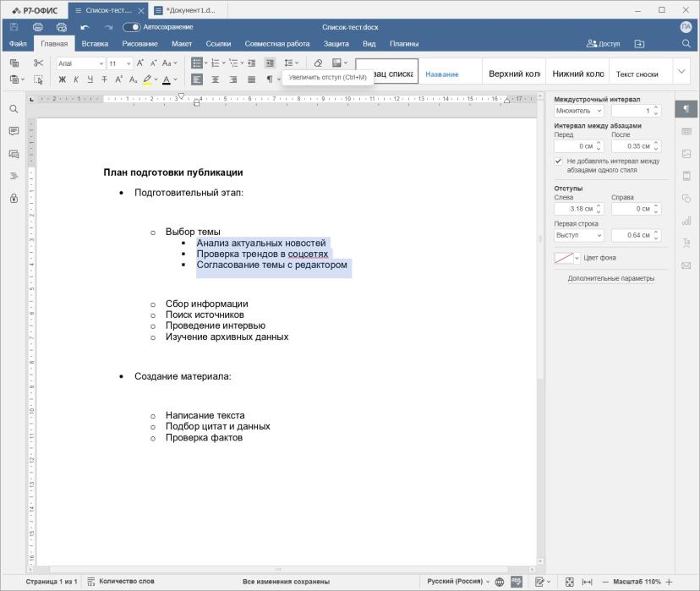Toggle the Автосохранение switch
Image resolution: width=700 pixels, height=591 pixels.
coord(131,27)
